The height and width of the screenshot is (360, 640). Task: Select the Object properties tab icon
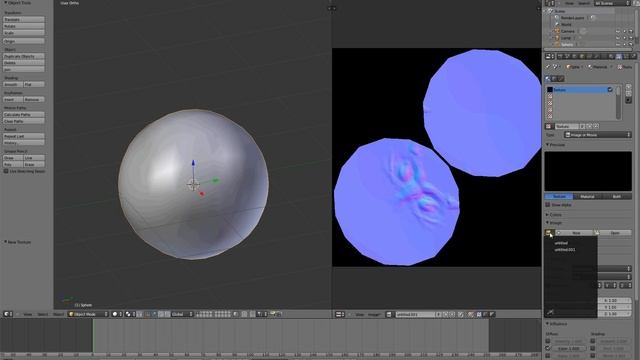click(582, 56)
